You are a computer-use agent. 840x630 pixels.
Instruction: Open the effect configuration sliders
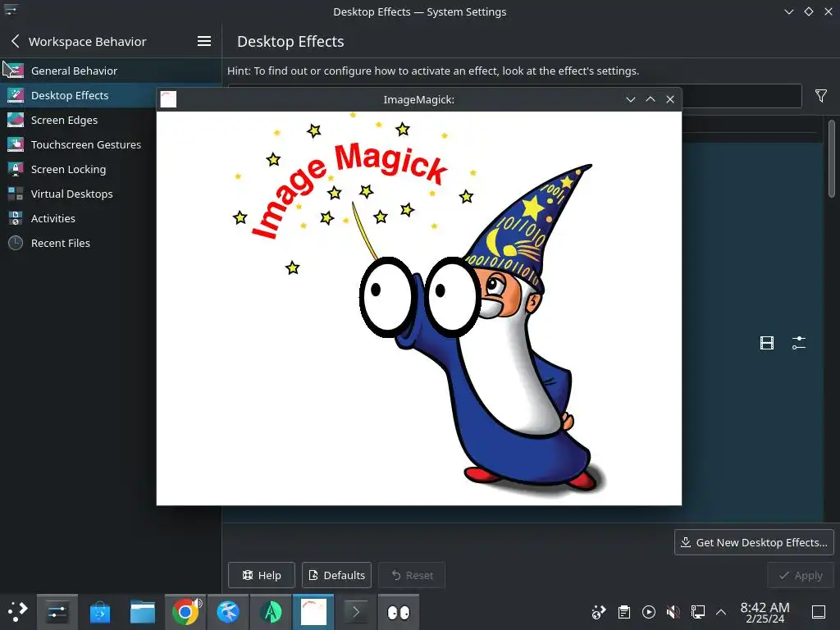click(x=799, y=343)
